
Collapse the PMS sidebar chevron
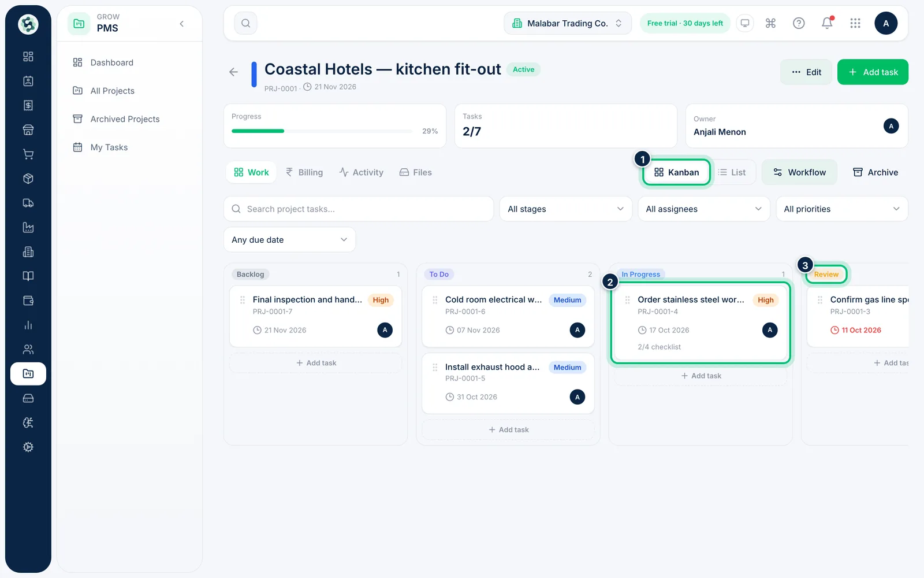(182, 24)
